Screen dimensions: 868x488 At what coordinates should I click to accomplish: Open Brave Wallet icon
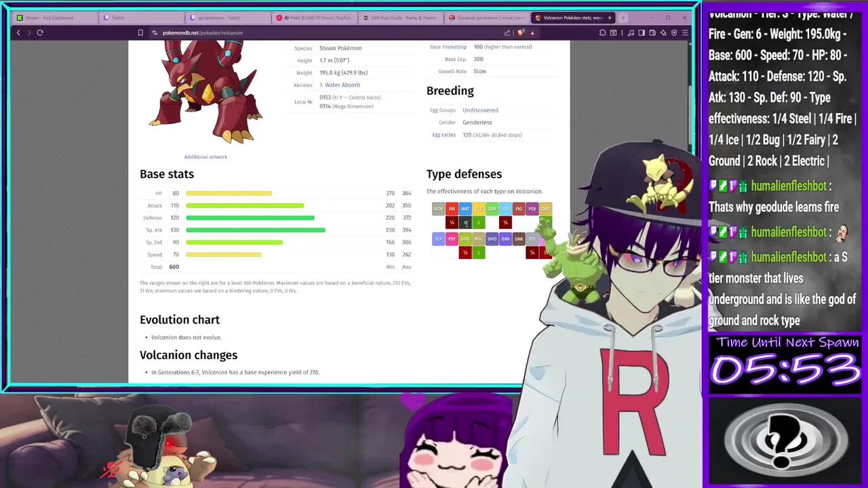[652, 33]
